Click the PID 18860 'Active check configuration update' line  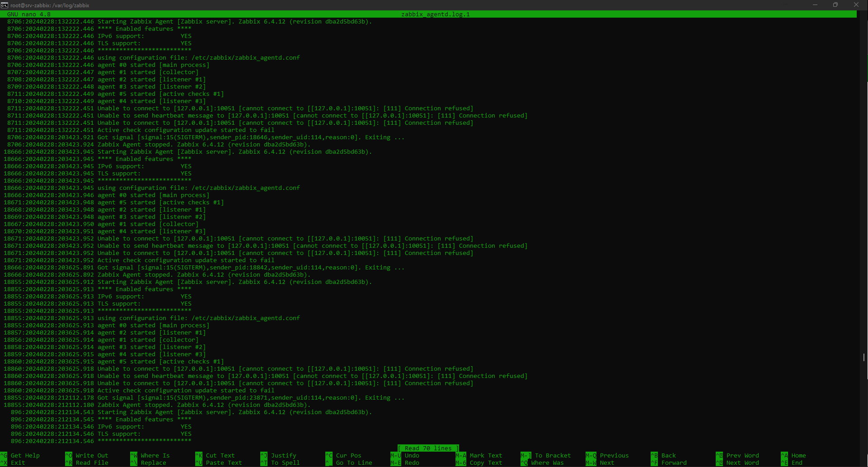tap(139, 391)
